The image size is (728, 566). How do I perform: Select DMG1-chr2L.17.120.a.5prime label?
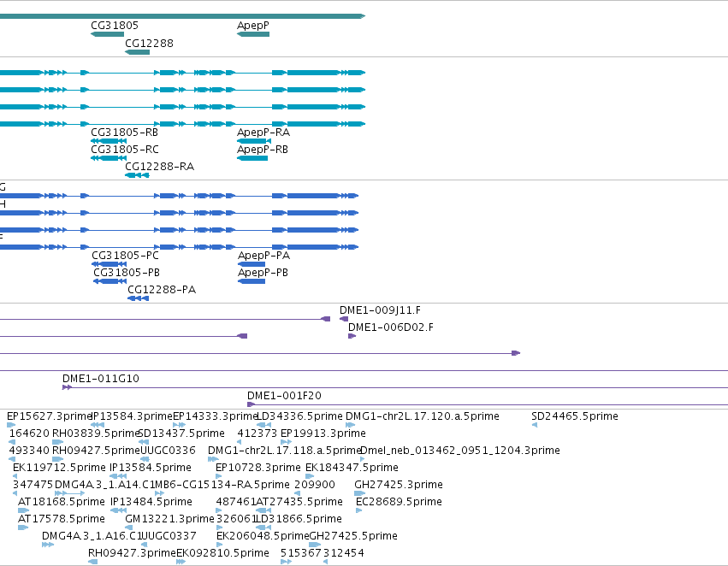[x=423, y=416]
